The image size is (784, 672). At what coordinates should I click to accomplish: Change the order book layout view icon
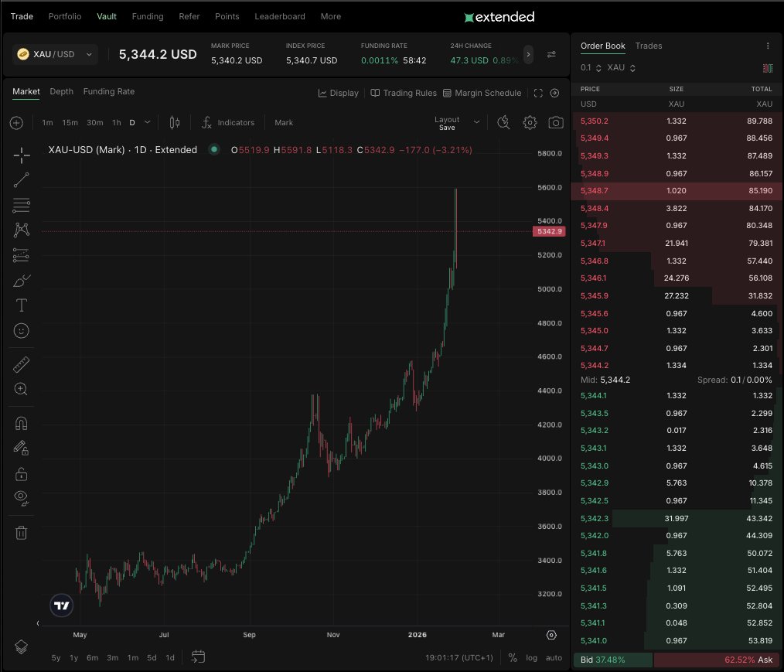coord(768,68)
